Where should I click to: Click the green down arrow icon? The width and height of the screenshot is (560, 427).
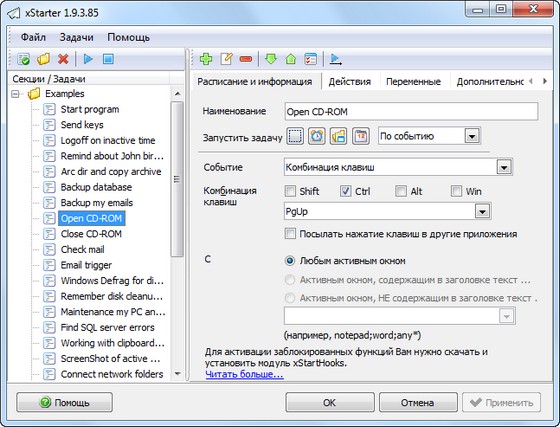(271, 59)
